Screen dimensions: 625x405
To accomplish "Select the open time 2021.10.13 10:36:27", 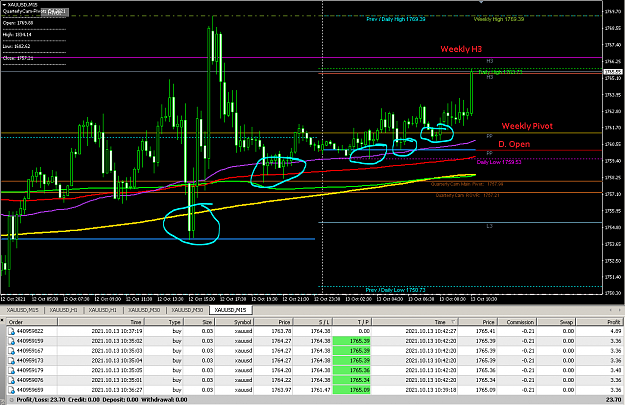I will click(x=117, y=390).
